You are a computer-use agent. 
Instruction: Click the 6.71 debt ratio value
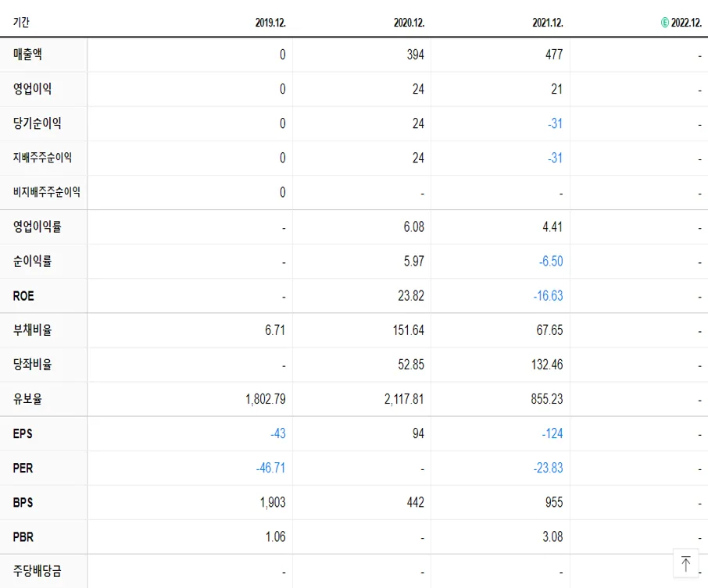pos(275,330)
